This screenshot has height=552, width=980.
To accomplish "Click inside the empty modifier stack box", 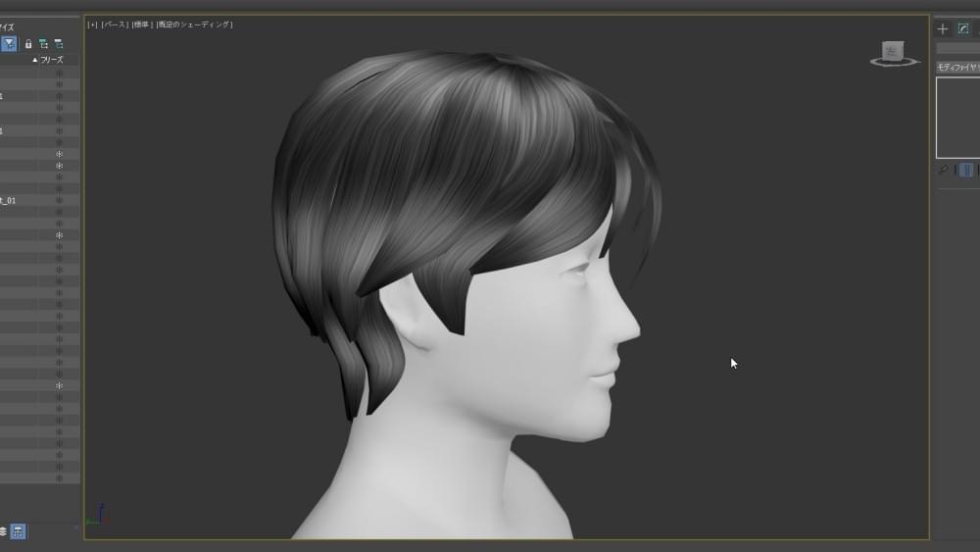I will click(958, 118).
